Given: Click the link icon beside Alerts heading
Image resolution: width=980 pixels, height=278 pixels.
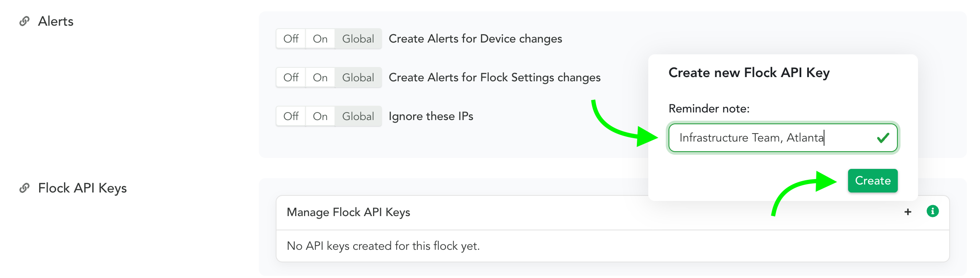Looking at the screenshot, I should click(x=24, y=21).
